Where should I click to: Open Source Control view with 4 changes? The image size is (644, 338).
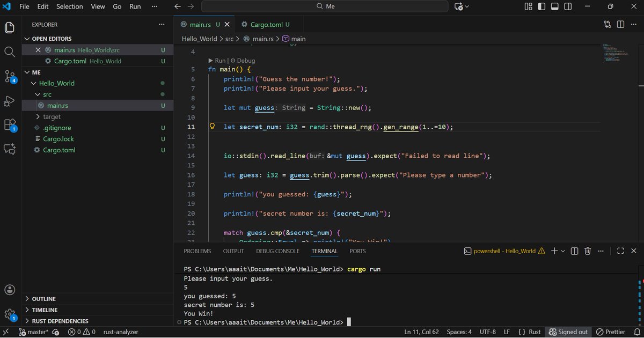click(x=10, y=76)
